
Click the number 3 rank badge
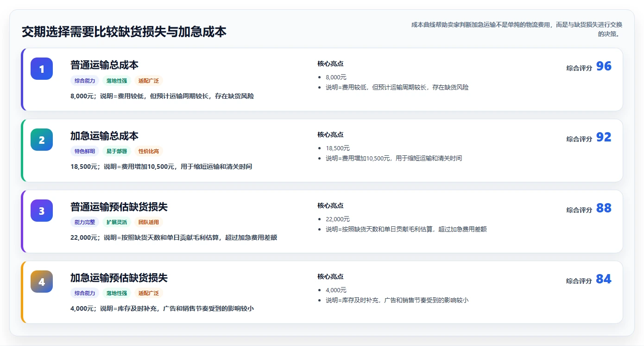(x=42, y=211)
